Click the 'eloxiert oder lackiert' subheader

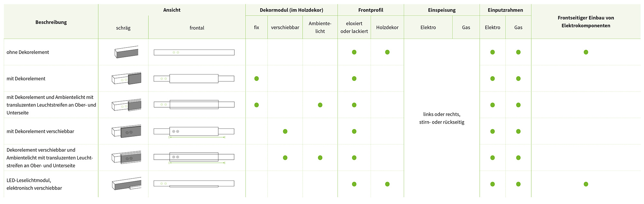click(x=354, y=27)
